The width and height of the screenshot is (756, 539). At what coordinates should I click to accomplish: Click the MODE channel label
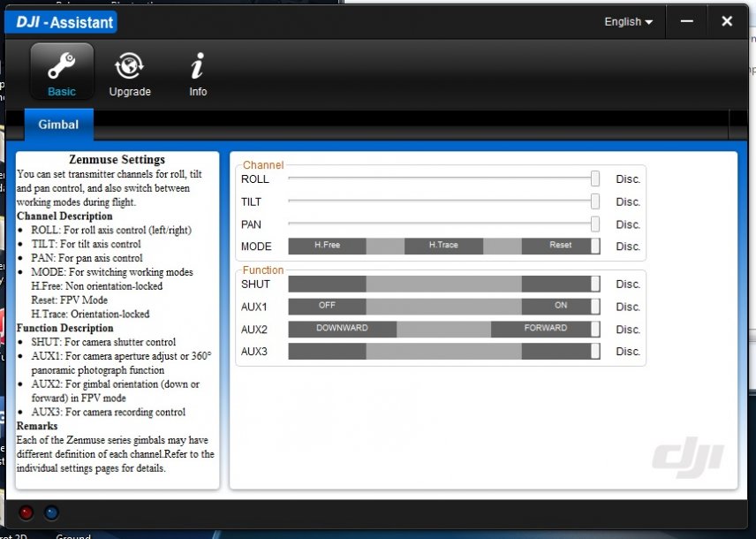256,247
